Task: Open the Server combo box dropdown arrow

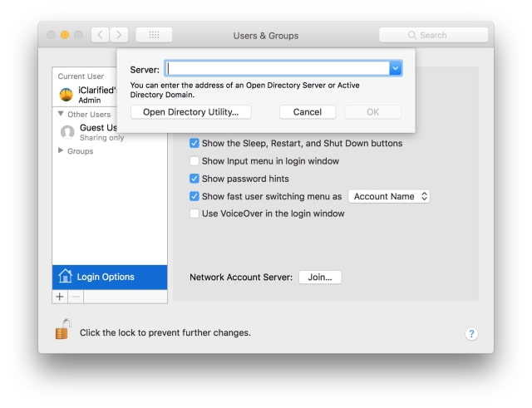Action: coord(396,68)
